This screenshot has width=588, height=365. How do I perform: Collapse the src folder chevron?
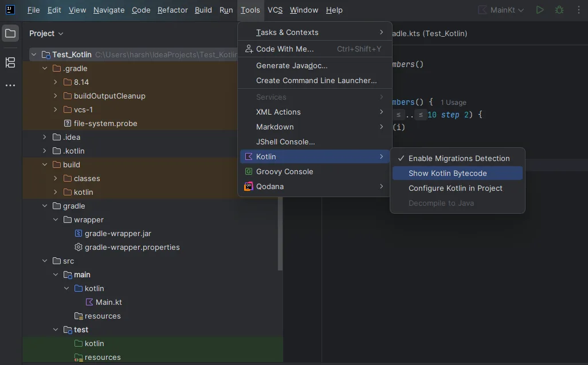click(45, 261)
